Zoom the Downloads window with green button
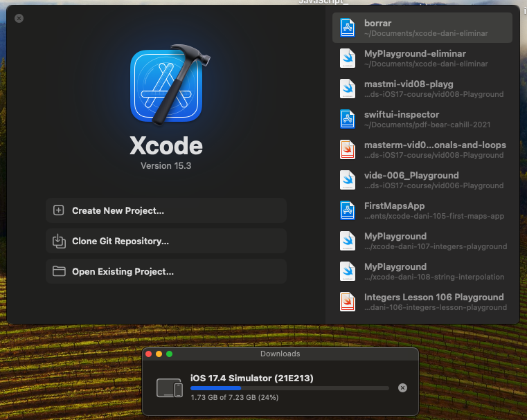The image size is (527, 420). (x=170, y=354)
